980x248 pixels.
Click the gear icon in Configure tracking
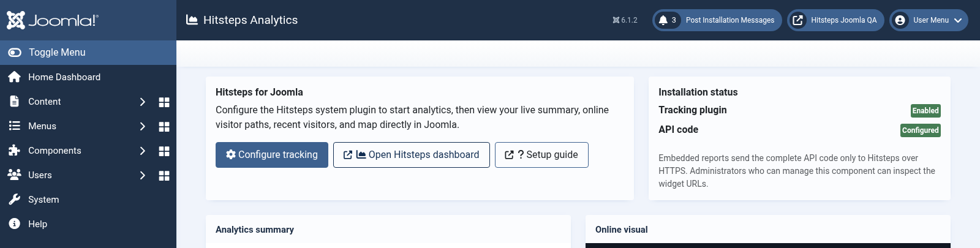[231, 154]
